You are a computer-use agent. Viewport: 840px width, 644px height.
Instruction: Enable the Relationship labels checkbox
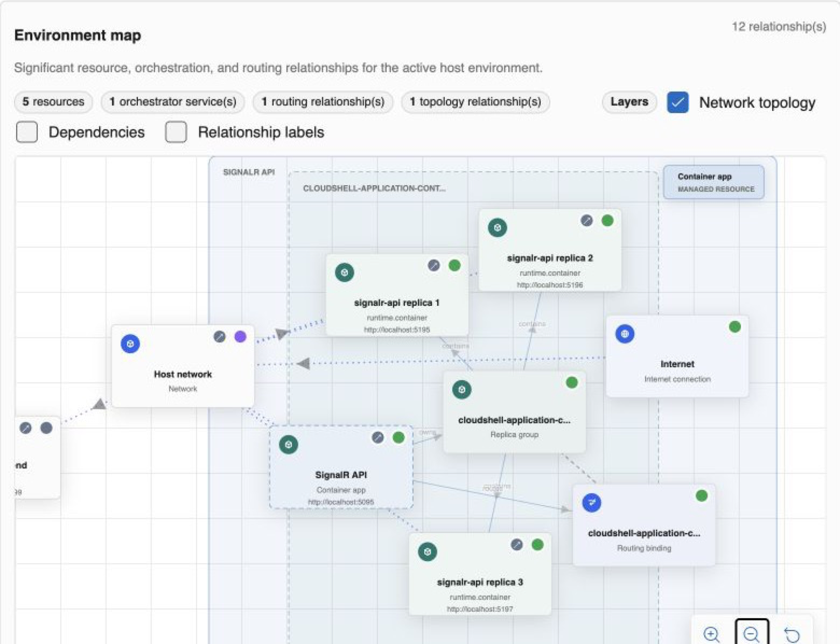(x=176, y=132)
